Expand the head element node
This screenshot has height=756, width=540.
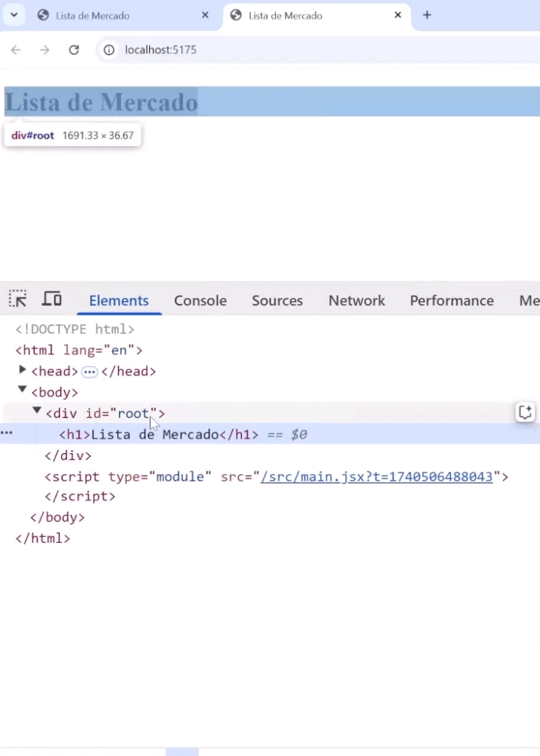[22, 371]
